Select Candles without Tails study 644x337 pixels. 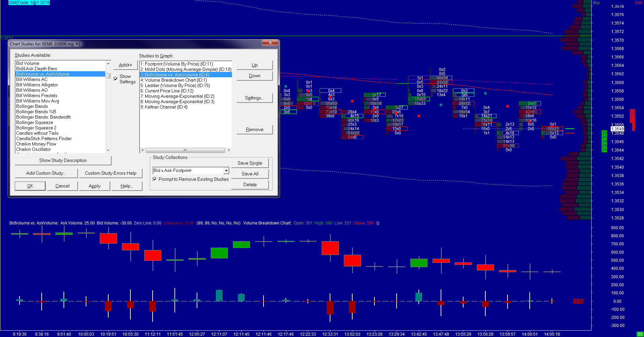[61, 133]
